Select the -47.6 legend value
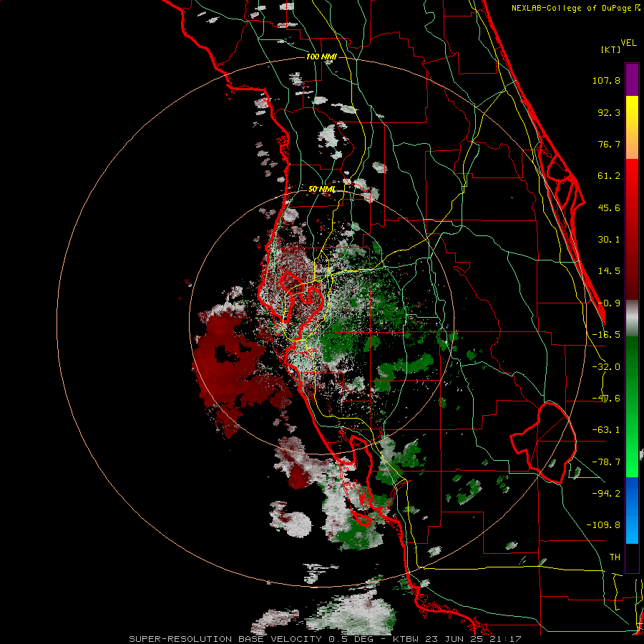This screenshot has width=644, height=644. [606, 399]
